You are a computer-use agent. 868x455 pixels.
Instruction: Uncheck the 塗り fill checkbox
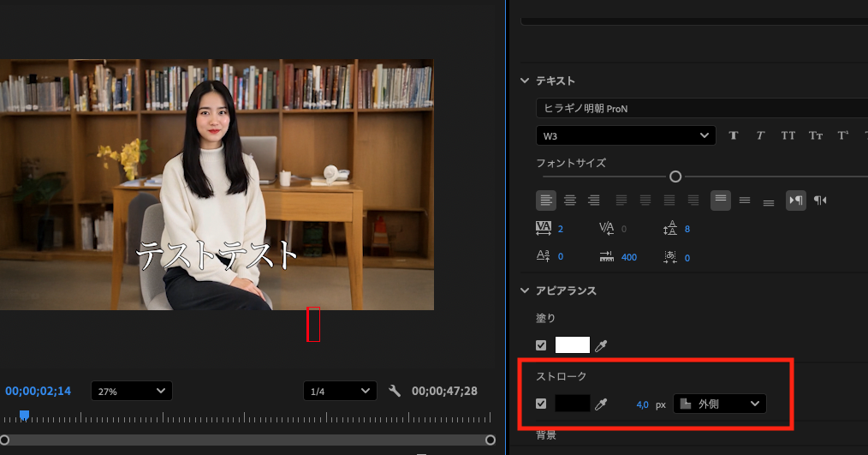point(541,345)
